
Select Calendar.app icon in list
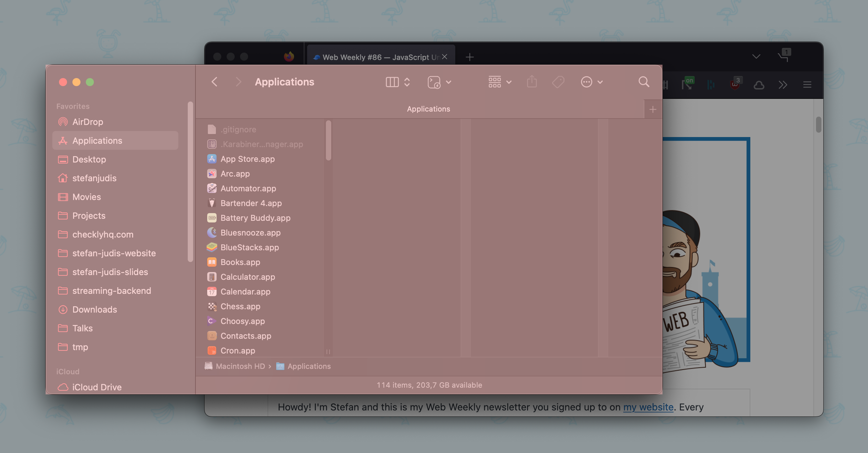point(212,292)
